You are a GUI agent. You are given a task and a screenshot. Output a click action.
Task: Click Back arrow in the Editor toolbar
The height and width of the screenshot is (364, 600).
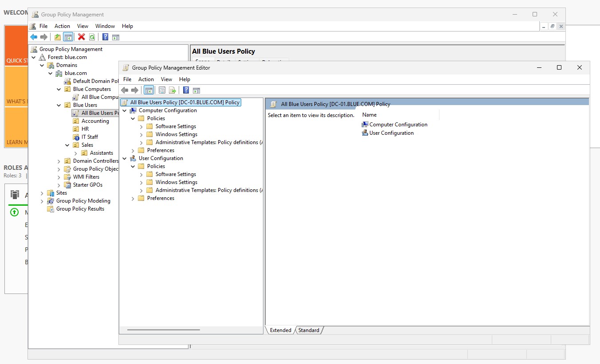125,90
